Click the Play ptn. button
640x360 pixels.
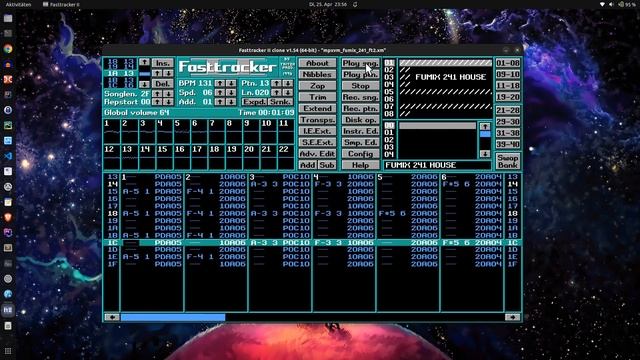360,74
